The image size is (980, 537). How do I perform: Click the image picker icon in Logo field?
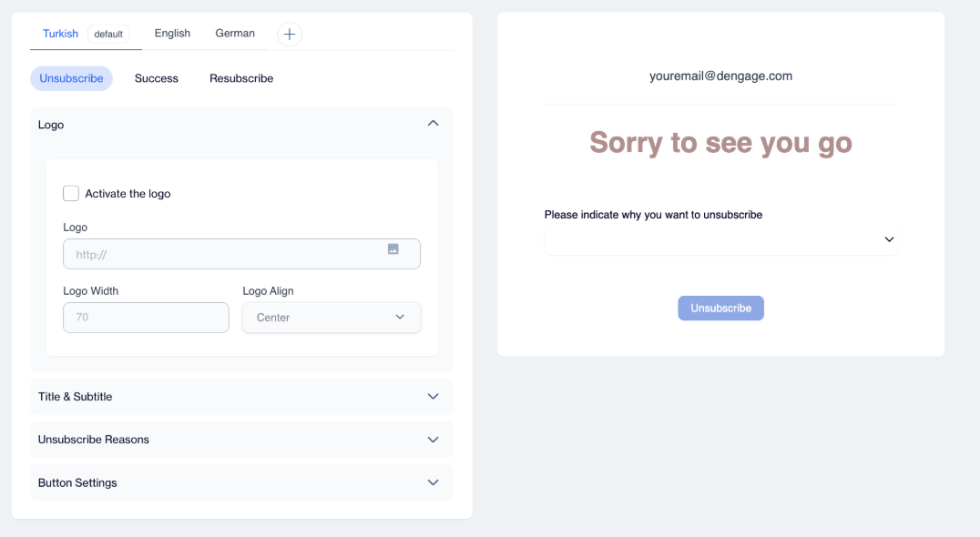click(393, 249)
